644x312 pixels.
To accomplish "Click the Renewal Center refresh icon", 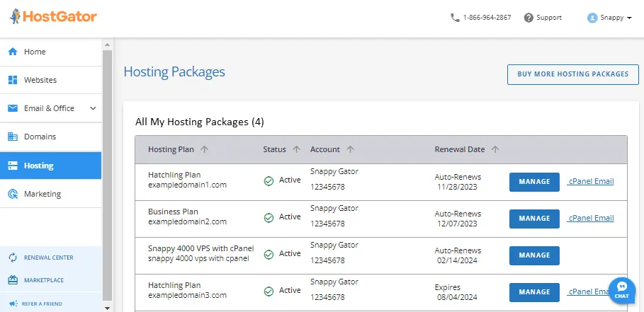I will 12,258.
